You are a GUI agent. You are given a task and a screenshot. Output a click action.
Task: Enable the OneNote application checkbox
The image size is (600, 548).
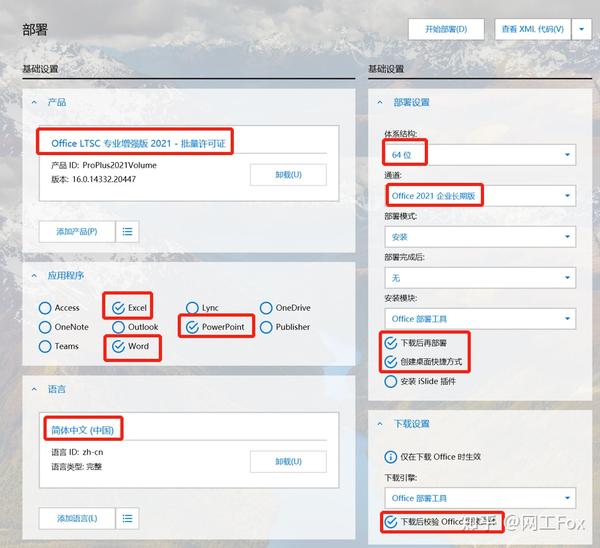pyautogui.click(x=45, y=327)
